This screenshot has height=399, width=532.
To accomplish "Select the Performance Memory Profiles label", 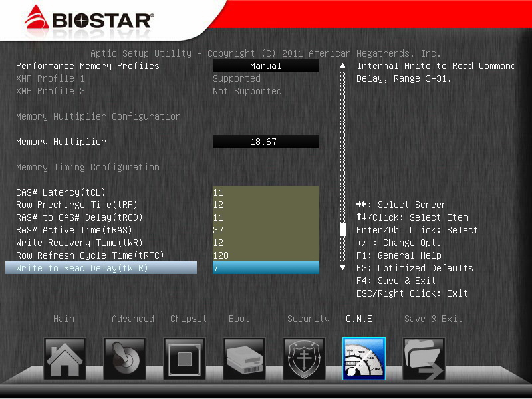I will click(88, 66).
